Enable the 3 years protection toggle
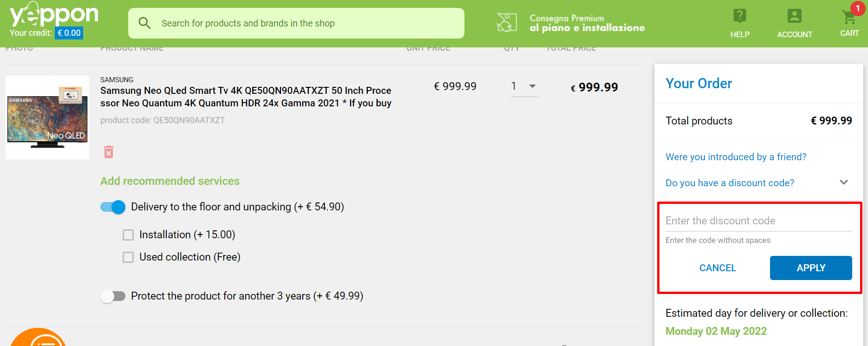This screenshot has height=346, width=868. [113, 296]
